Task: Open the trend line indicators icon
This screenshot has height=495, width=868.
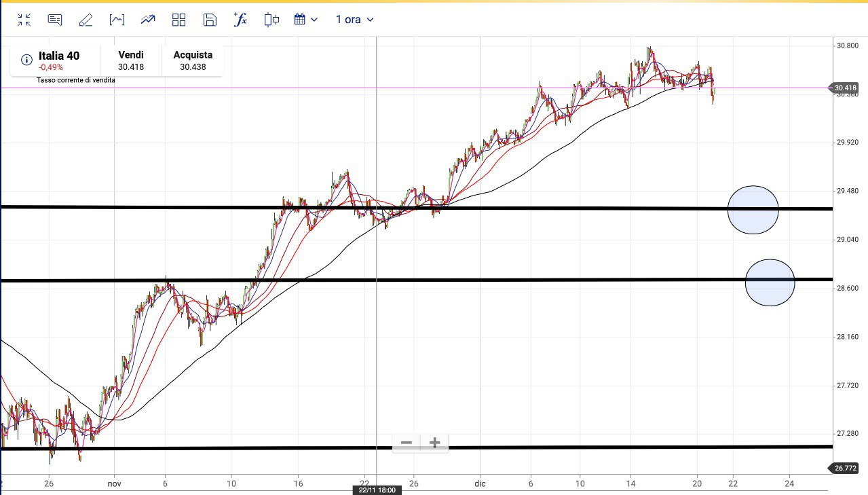Action: (148, 20)
